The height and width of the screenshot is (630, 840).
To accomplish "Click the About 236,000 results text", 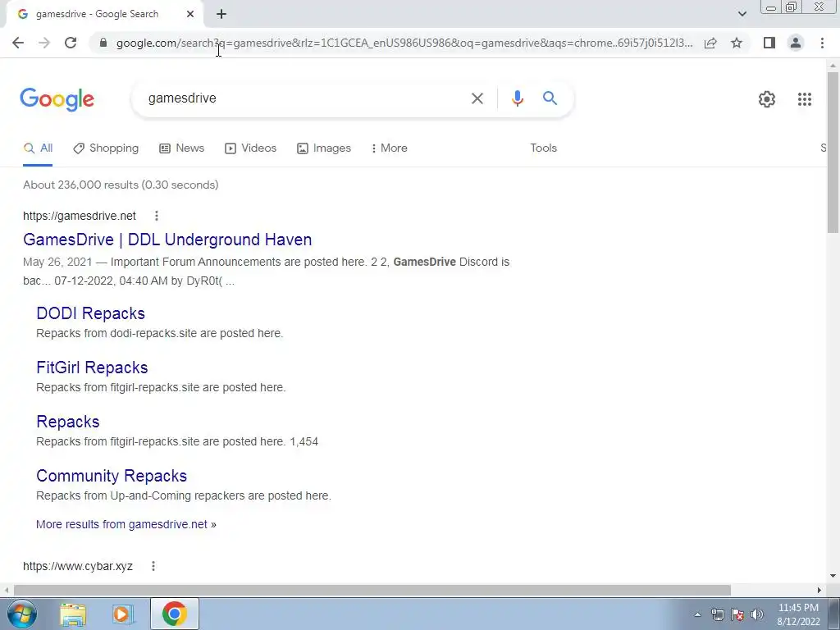I will tap(121, 185).
